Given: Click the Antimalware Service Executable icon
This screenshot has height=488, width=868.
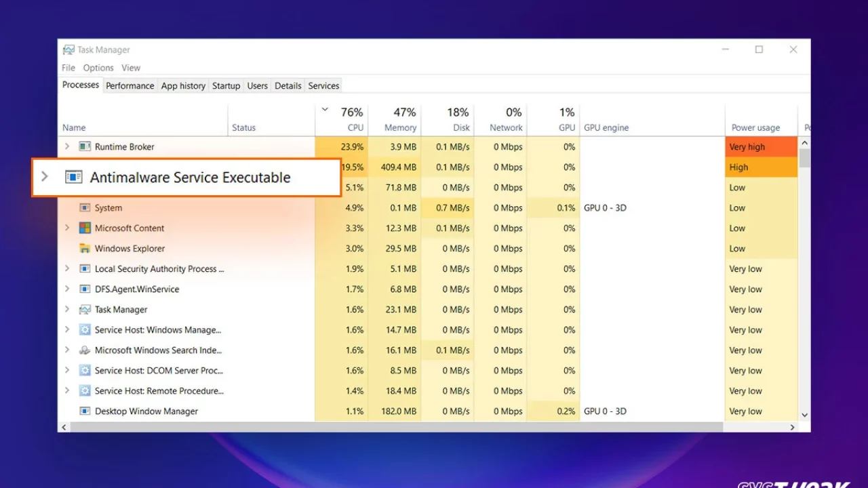Looking at the screenshot, I should [x=73, y=177].
